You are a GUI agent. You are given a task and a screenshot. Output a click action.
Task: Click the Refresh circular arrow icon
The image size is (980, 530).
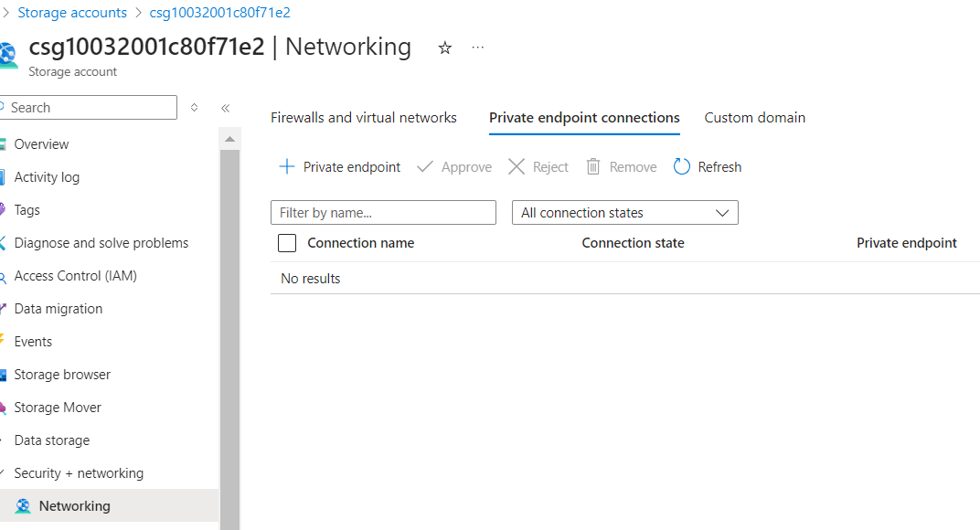pyautogui.click(x=682, y=166)
